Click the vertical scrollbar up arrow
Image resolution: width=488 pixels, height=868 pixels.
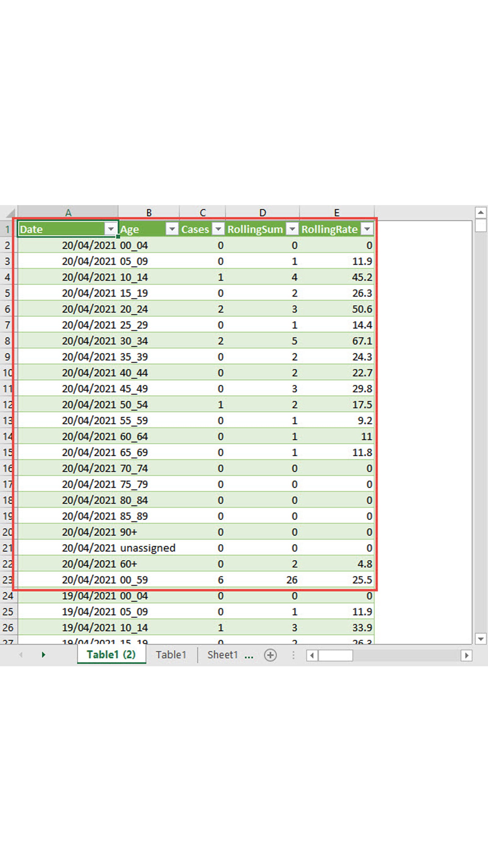pos(481,212)
